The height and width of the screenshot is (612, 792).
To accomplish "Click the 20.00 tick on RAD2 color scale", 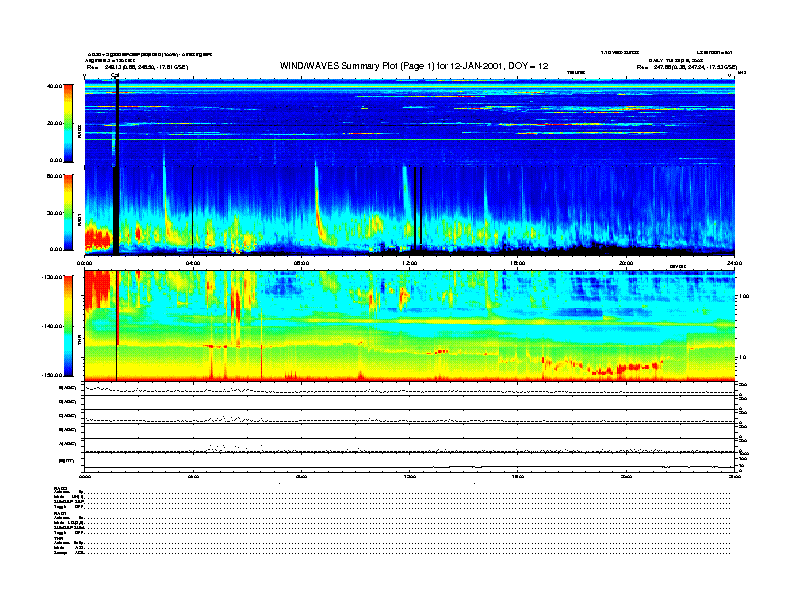I will pyautogui.click(x=54, y=123).
